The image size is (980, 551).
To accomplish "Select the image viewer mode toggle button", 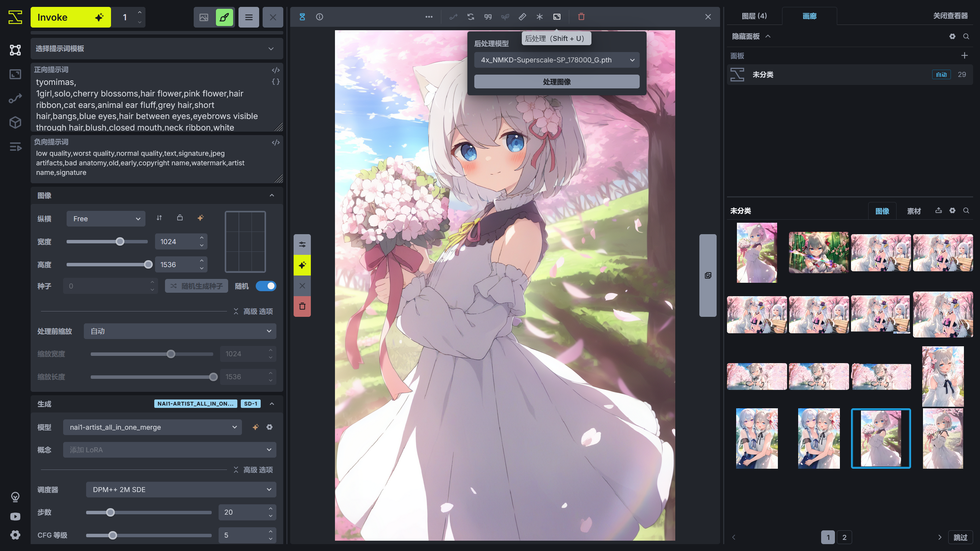I will (203, 17).
